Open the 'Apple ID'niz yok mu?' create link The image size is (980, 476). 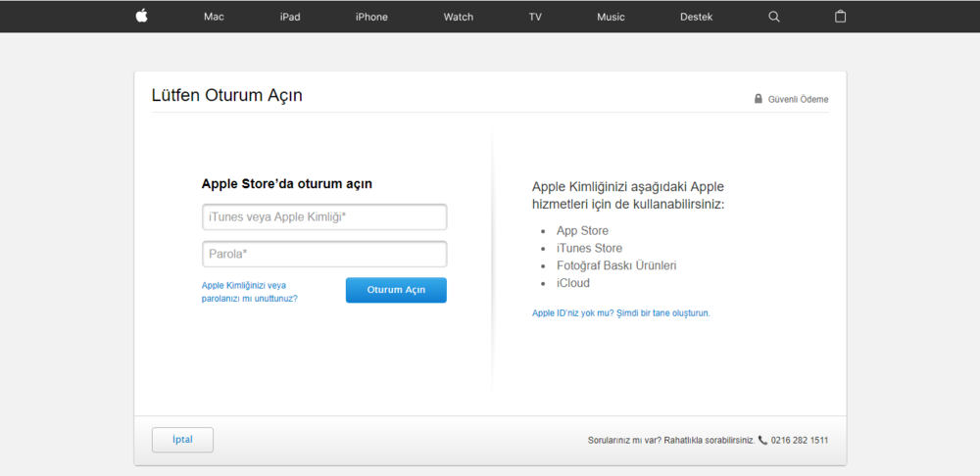(x=620, y=313)
